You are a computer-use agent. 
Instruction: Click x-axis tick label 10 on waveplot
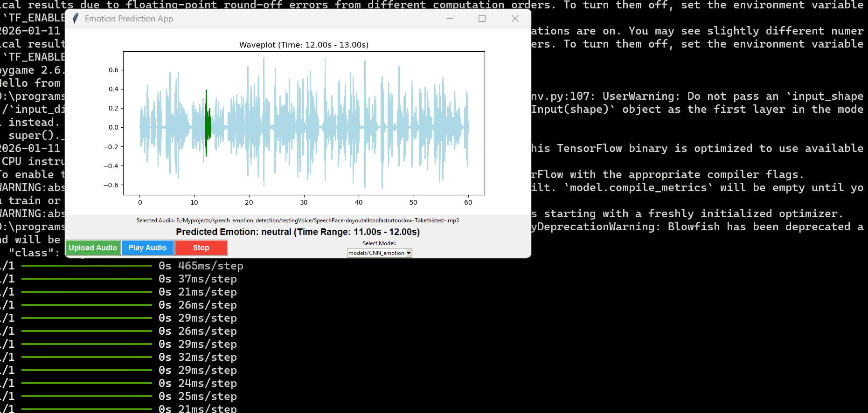pos(194,202)
